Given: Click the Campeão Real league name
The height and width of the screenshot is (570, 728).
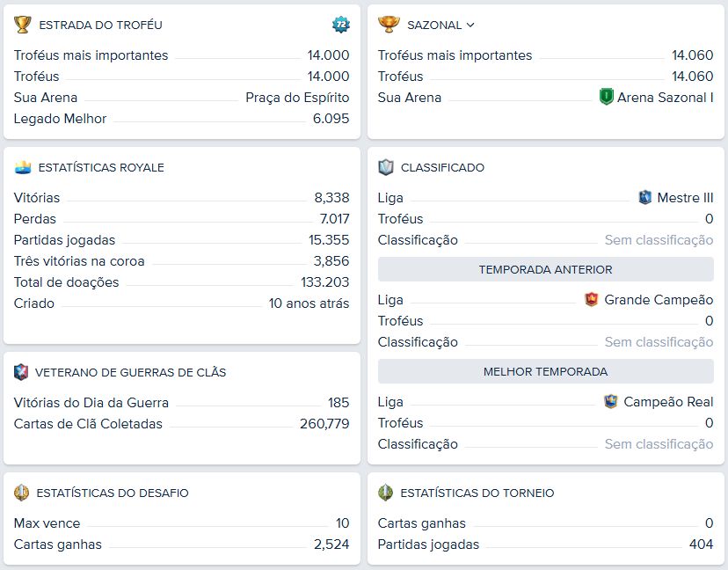Looking at the screenshot, I should click(668, 402).
